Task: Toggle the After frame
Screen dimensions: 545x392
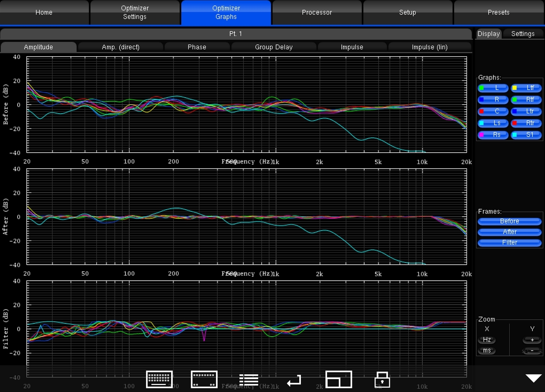Action: (x=509, y=232)
